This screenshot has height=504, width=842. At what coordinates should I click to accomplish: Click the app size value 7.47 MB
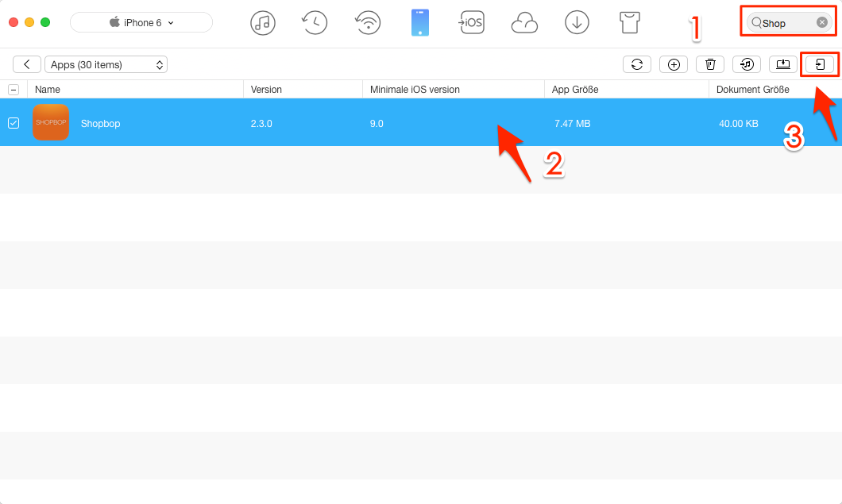tap(573, 124)
